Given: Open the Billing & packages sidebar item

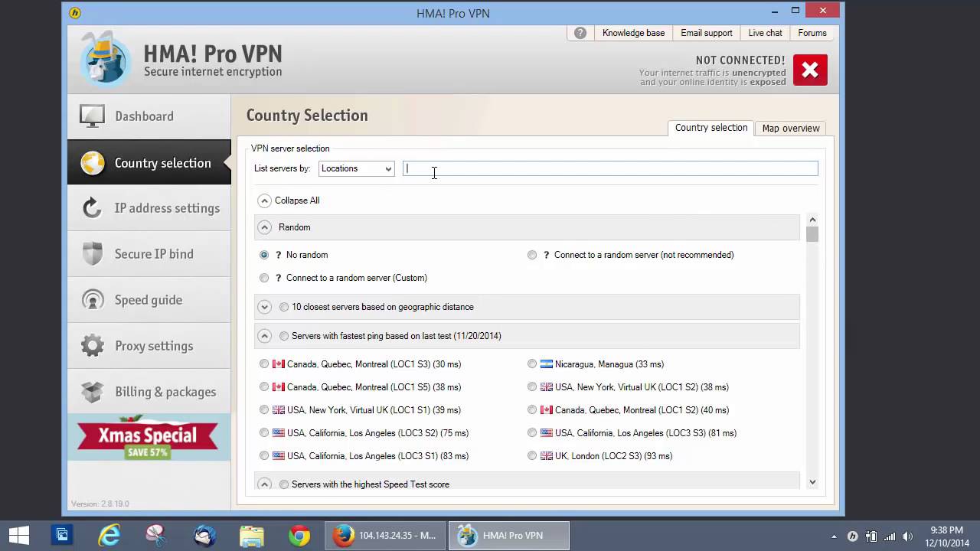Looking at the screenshot, I should pos(149,392).
